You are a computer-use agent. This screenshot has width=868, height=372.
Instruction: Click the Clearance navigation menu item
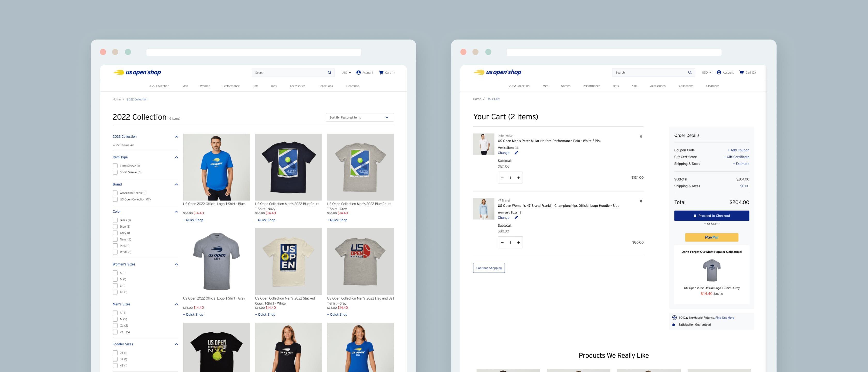[352, 86]
